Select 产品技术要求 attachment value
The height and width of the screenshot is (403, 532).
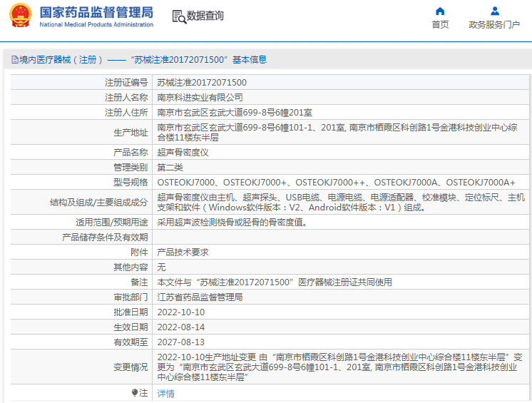pyautogui.click(x=183, y=252)
